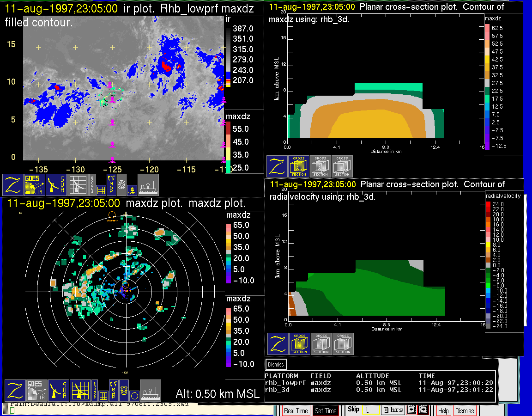Step forward in time with the right arrow
The height and width of the screenshot is (416, 532).
point(423,410)
